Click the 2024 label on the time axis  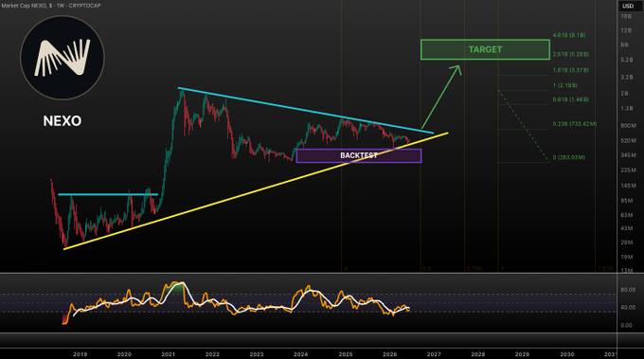(x=300, y=354)
